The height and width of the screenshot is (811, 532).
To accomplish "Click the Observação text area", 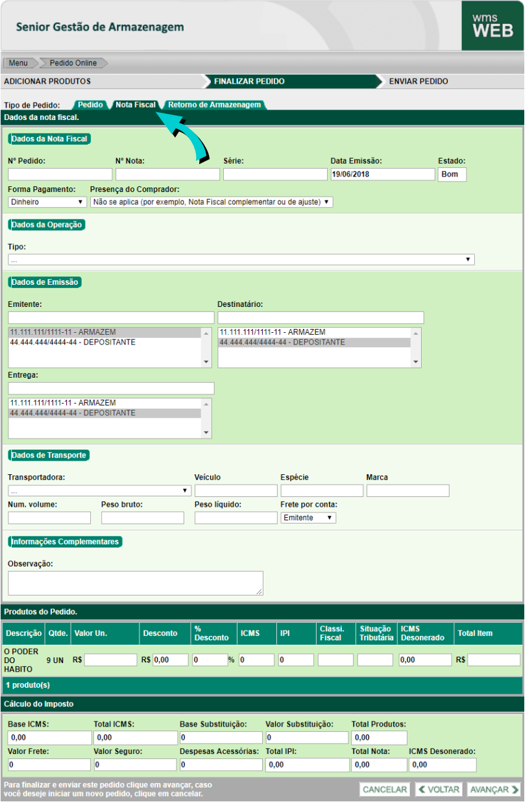I will 136,583.
